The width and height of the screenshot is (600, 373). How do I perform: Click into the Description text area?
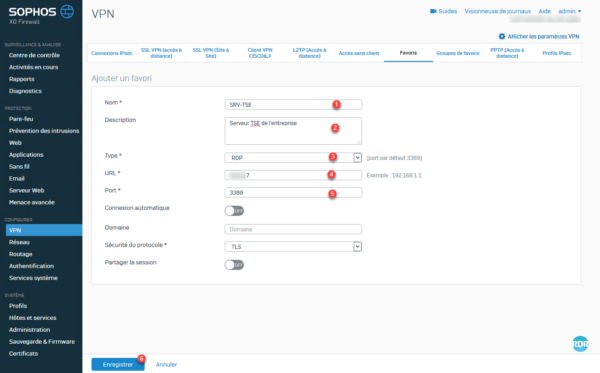(293, 131)
